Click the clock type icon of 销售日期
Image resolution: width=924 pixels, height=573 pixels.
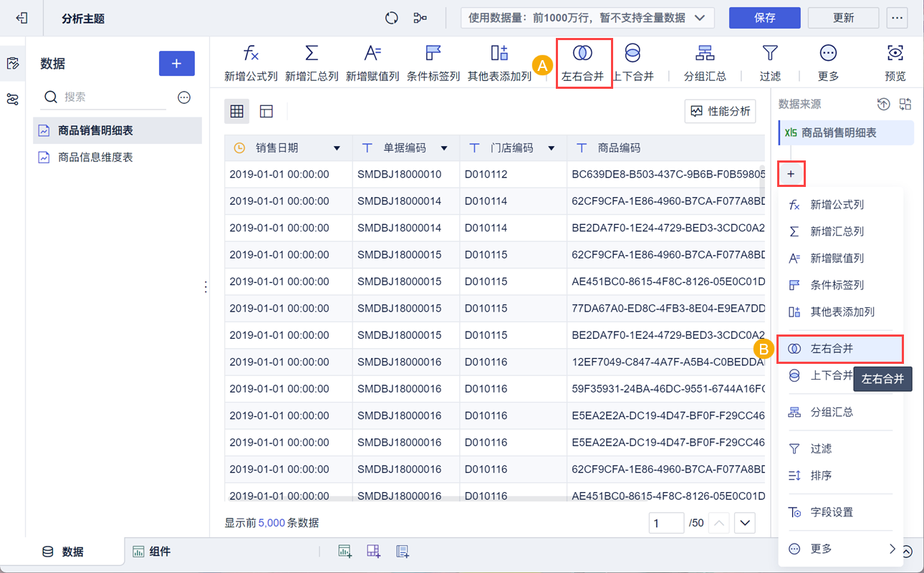240,148
